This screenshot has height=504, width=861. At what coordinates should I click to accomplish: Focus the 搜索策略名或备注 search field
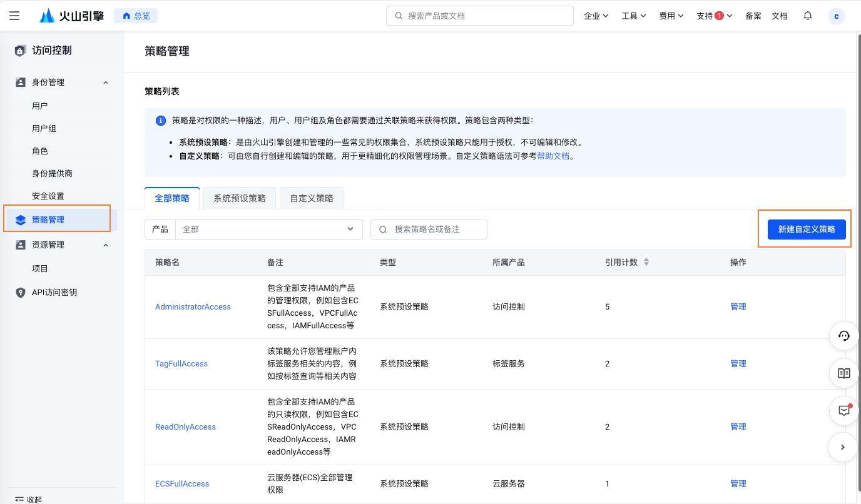[x=429, y=229]
